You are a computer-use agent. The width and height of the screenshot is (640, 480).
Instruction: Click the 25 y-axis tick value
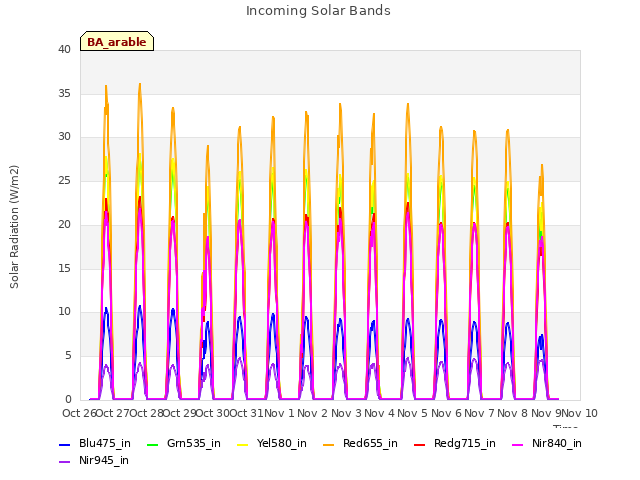64,180
